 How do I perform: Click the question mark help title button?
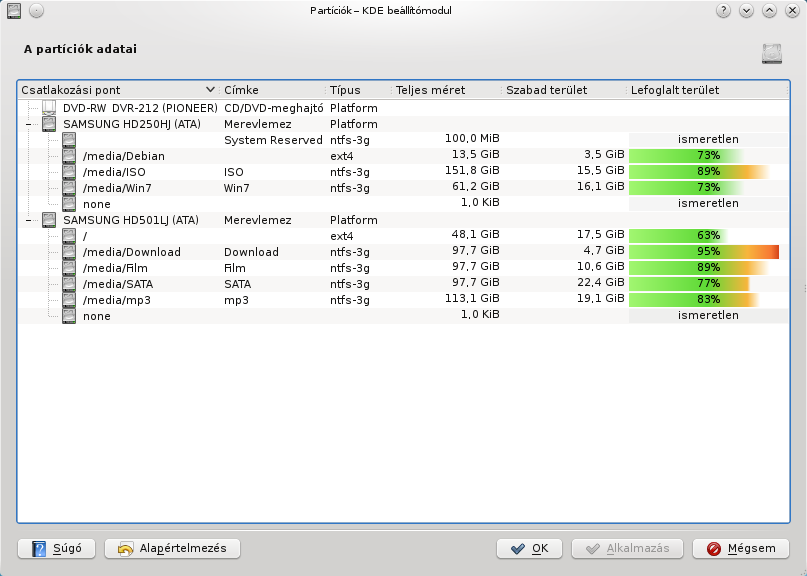[x=723, y=10]
